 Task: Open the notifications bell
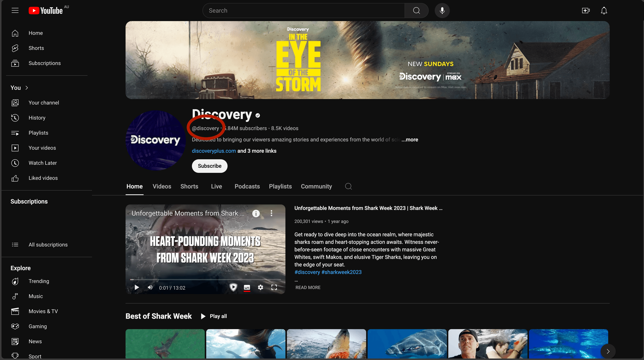coord(604,11)
